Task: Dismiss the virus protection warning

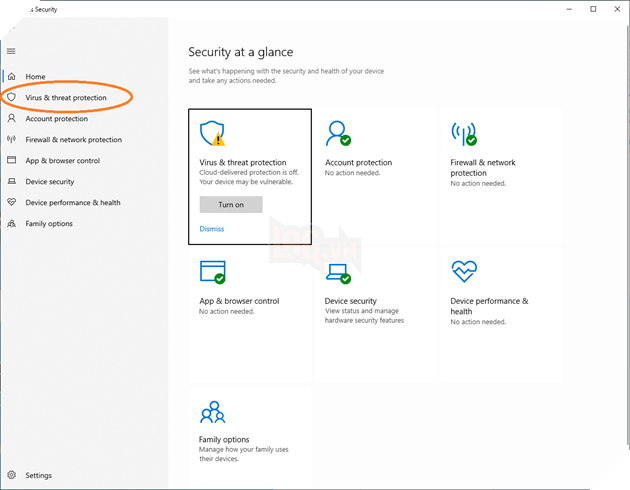Action: coord(212,229)
